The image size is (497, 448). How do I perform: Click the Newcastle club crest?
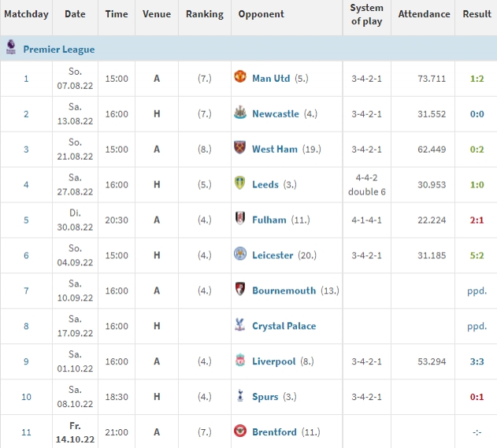point(240,112)
